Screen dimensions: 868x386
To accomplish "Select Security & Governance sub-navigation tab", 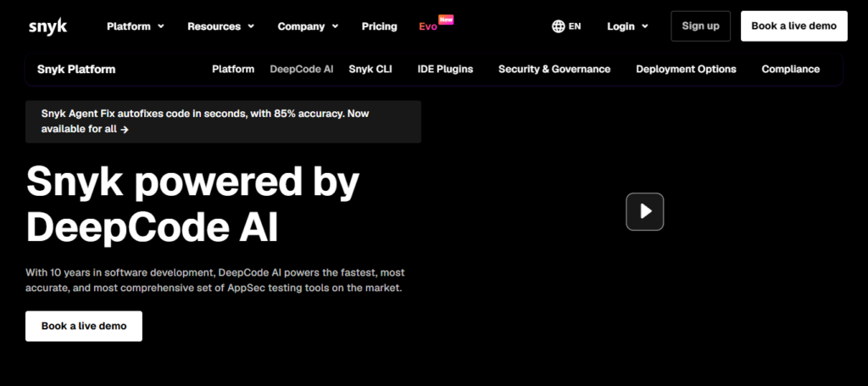I will (554, 70).
